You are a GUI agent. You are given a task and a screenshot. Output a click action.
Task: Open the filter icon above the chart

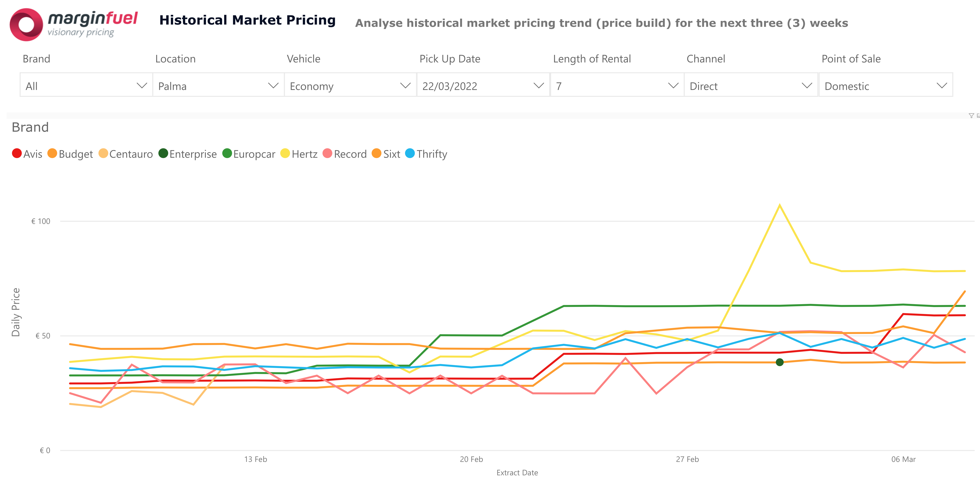tap(971, 116)
